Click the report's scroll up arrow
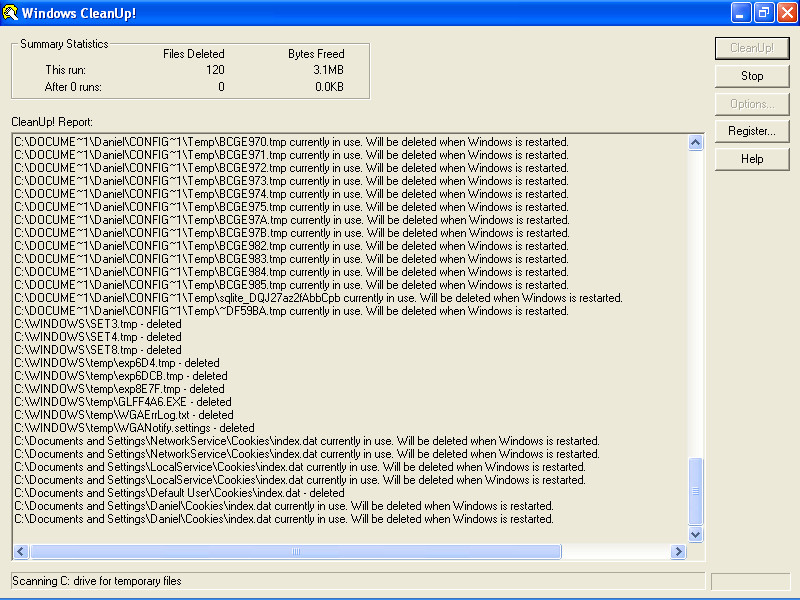This screenshot has height=600, width=800. (695, 142)
